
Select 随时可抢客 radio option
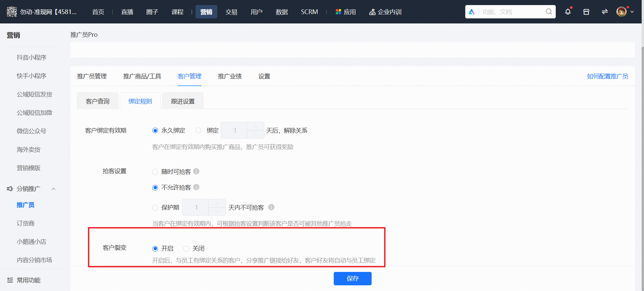pos(155,172)
